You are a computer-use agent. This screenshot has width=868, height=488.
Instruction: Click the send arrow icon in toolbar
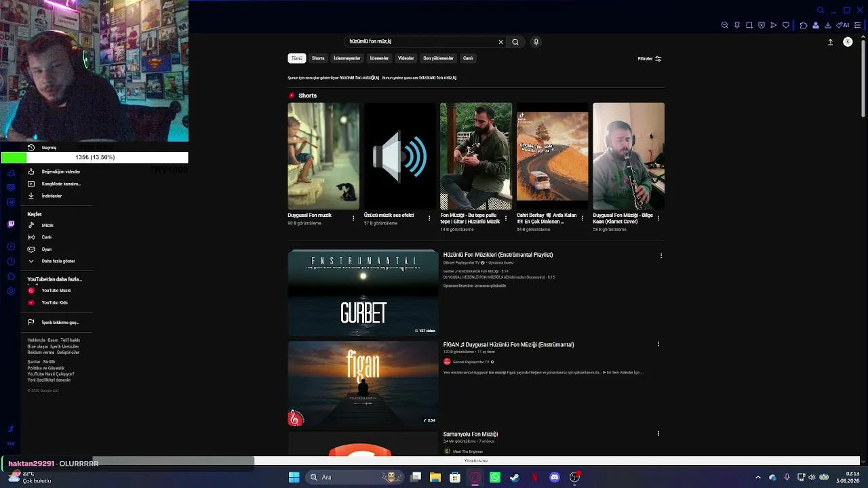(774, 25)
